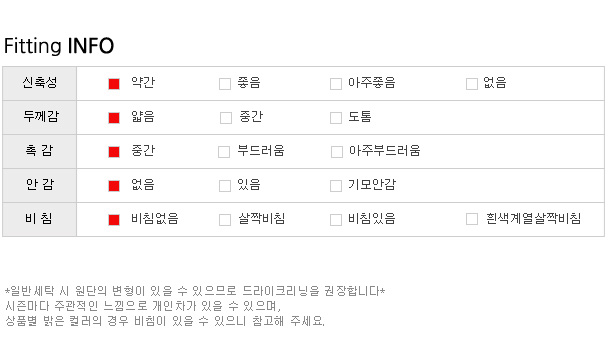
Task: Uncheck the red 없음 box in 안감 row
Action: click(114, 186)
